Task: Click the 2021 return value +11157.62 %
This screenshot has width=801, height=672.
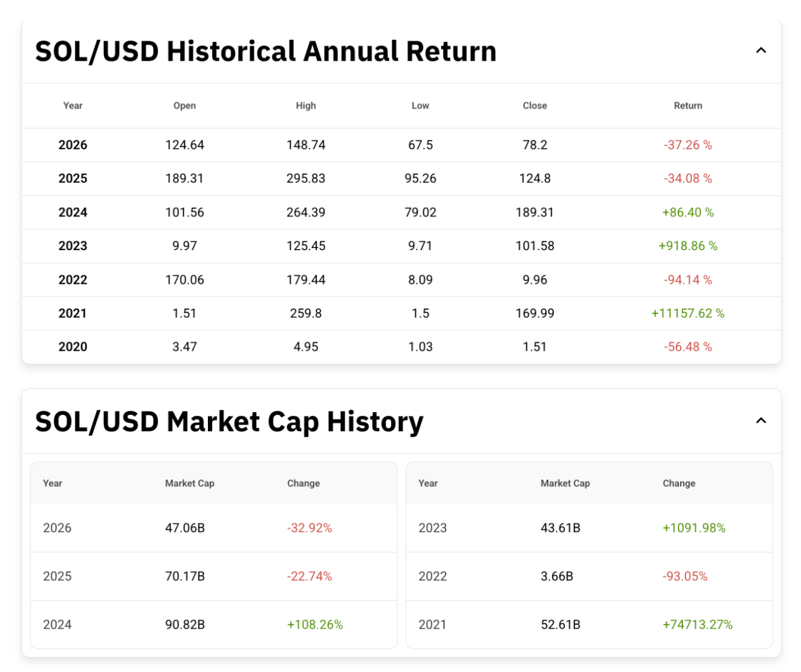Action: [687, 313]
